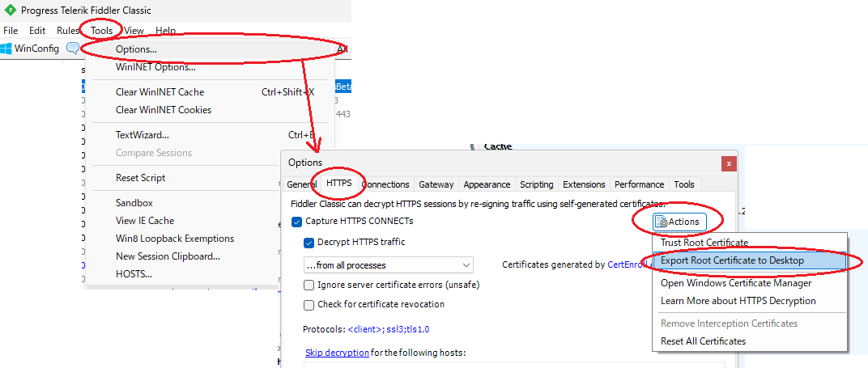Select View IE Cache entry

[x=184, y=221]
